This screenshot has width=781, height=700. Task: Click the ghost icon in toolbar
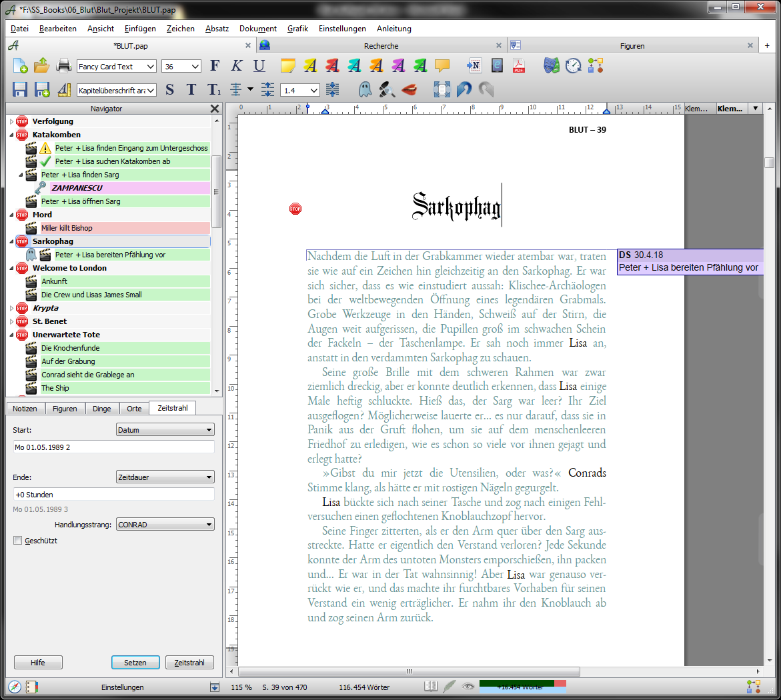point(365,89)
